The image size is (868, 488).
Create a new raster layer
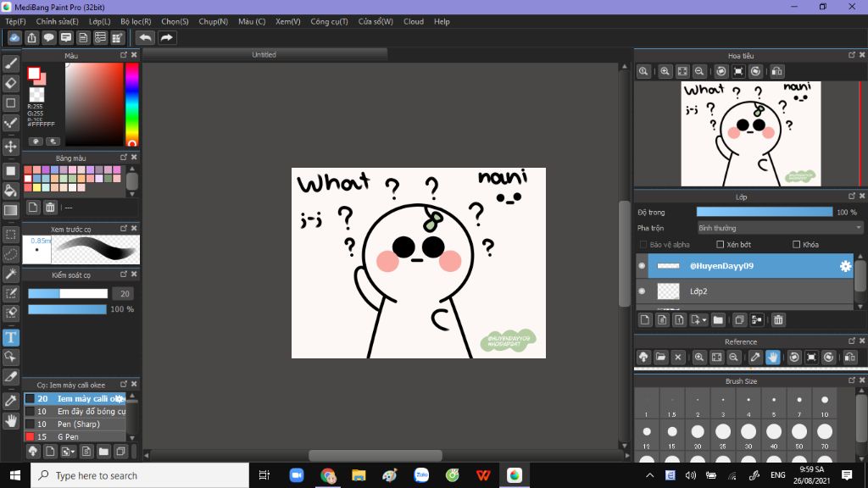click(x=645, y=319)
